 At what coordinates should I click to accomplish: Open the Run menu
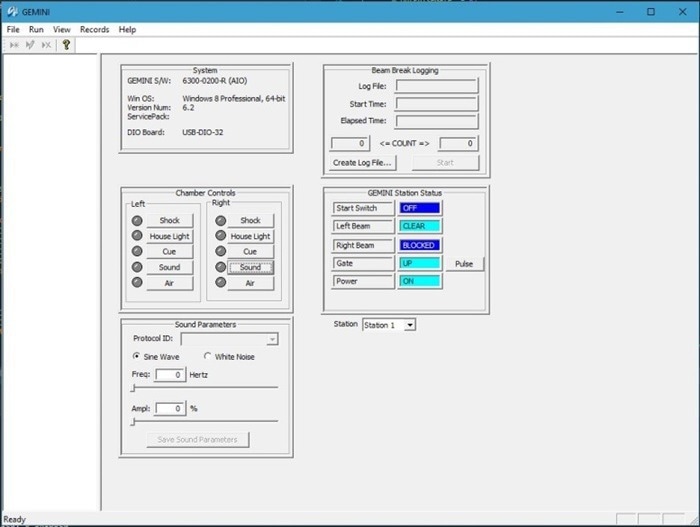pyautogui.click(x=36, y=30)
